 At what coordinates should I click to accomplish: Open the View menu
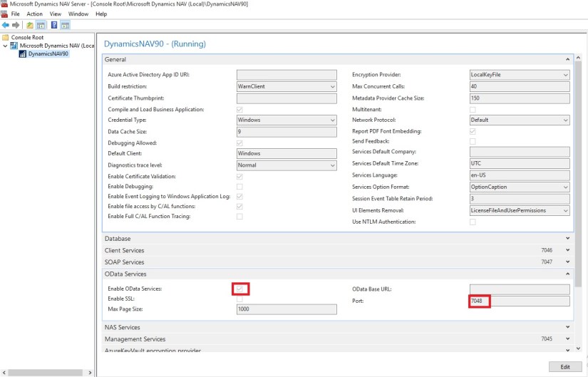[56, 14]
